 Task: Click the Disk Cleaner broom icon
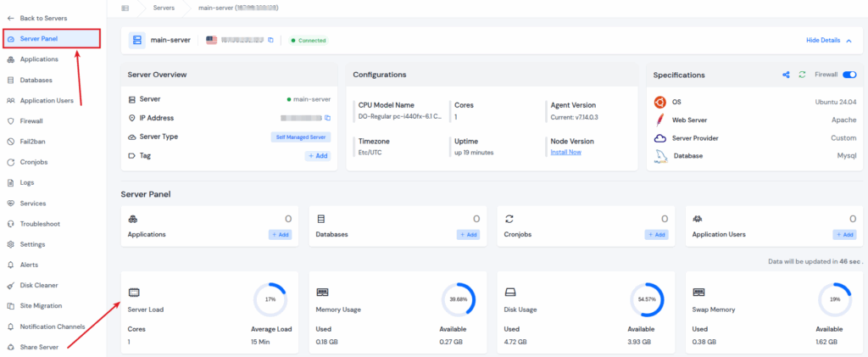tap(10, 286)
